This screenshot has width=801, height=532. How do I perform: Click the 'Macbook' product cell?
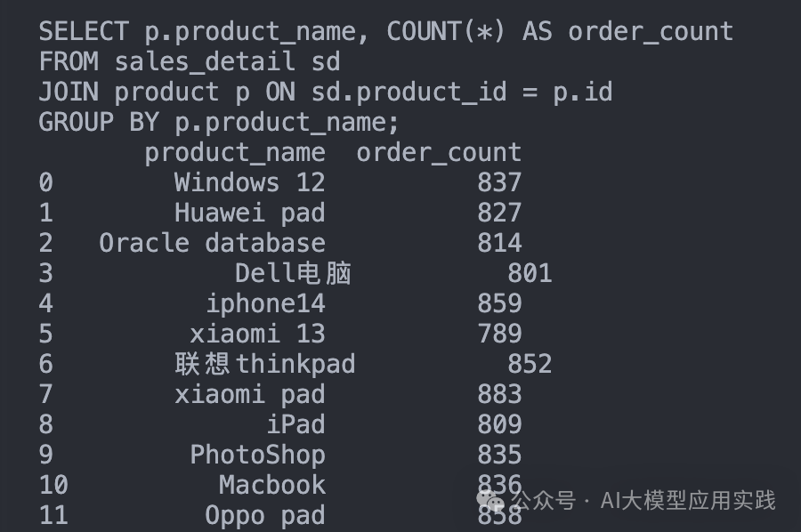tap(271, 485)
